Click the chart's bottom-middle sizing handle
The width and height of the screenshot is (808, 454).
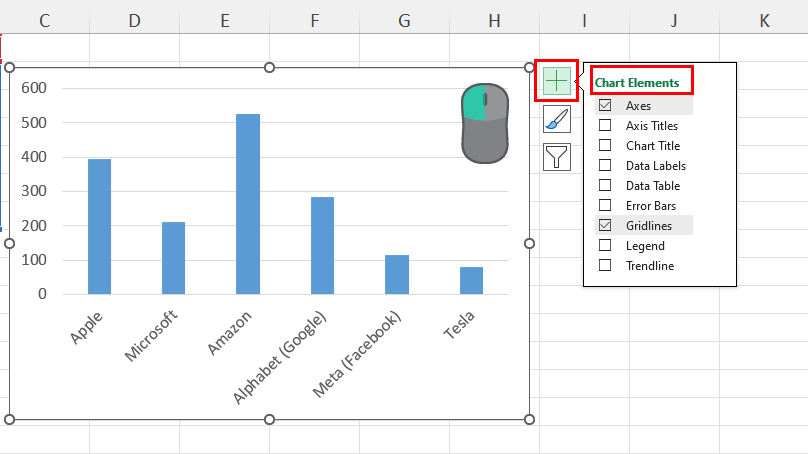[x=269, y=419]
